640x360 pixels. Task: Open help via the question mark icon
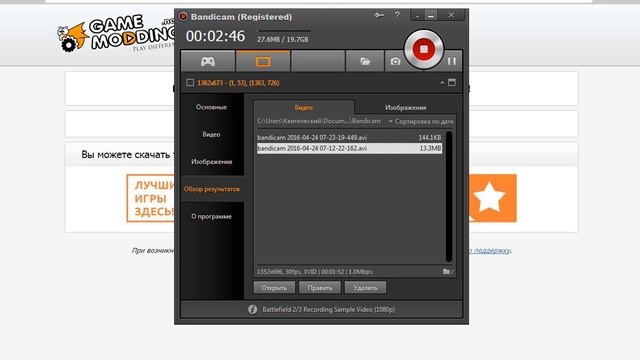397,16
